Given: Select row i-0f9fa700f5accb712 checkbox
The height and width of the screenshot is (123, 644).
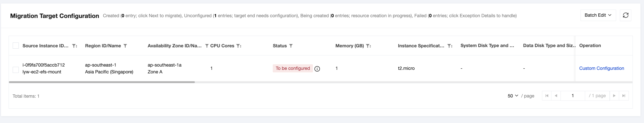Looking at the screenshot, I should tap(16, 70).
